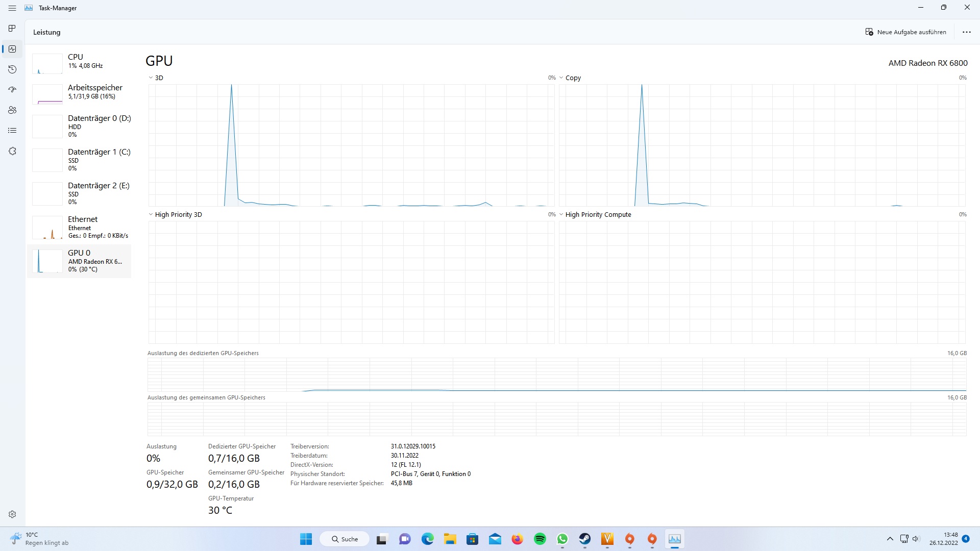Viewport: 980px width, 551px height.
Task: Open the Services sidebar icon
Action: 12,151
